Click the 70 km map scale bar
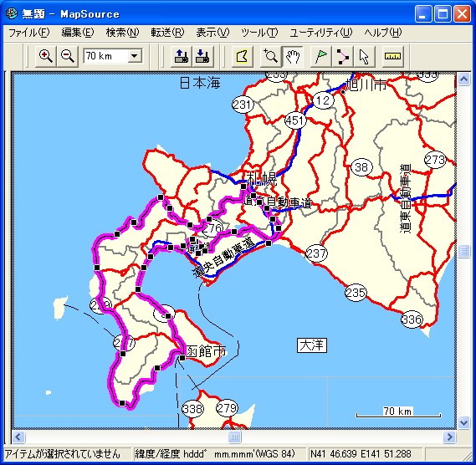 (x=398, y=411)
